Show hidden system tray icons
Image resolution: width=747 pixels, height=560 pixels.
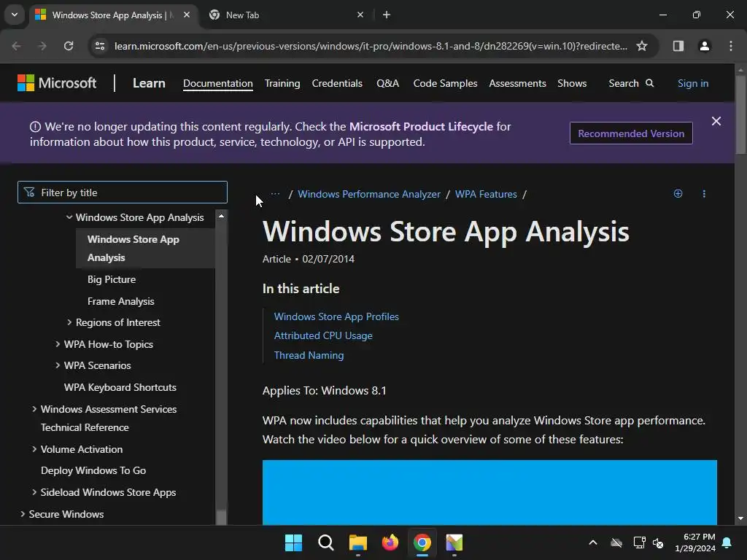pos(592,542)
